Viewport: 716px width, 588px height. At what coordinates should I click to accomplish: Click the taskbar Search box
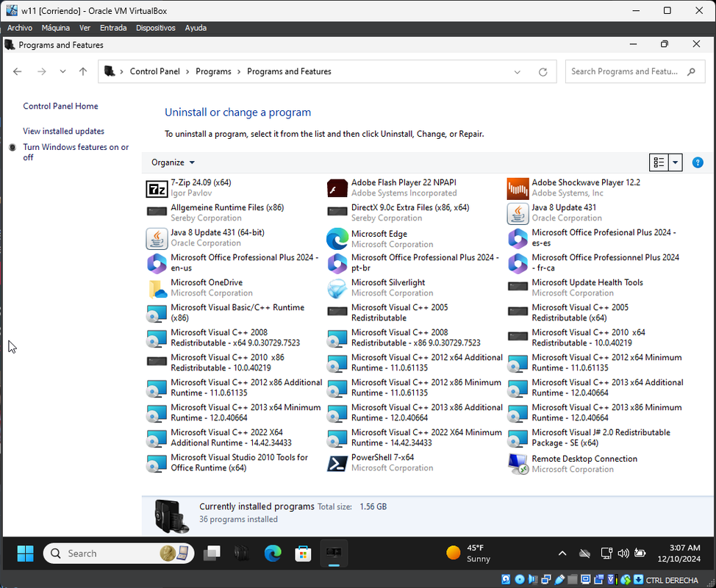click(x=119, y=553)
